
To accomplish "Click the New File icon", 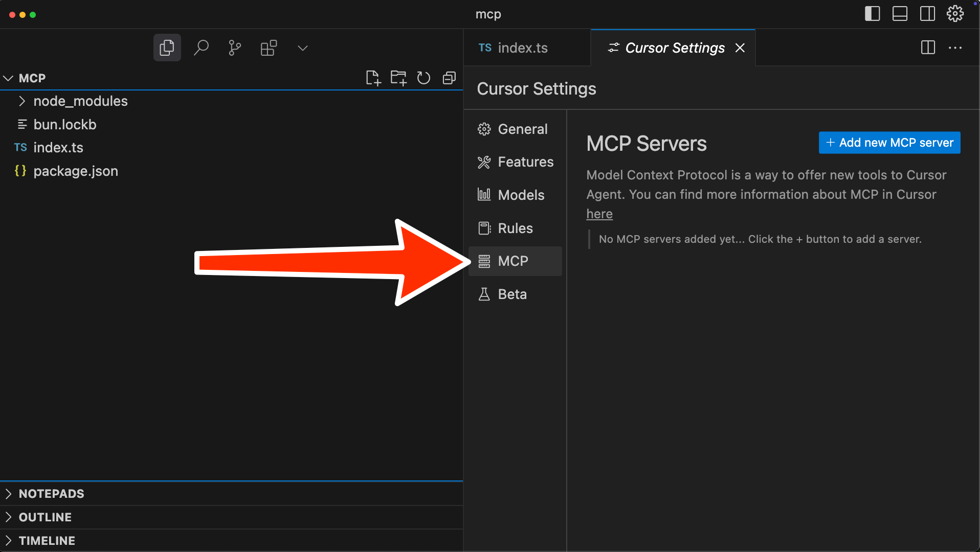I will (373, 78).
